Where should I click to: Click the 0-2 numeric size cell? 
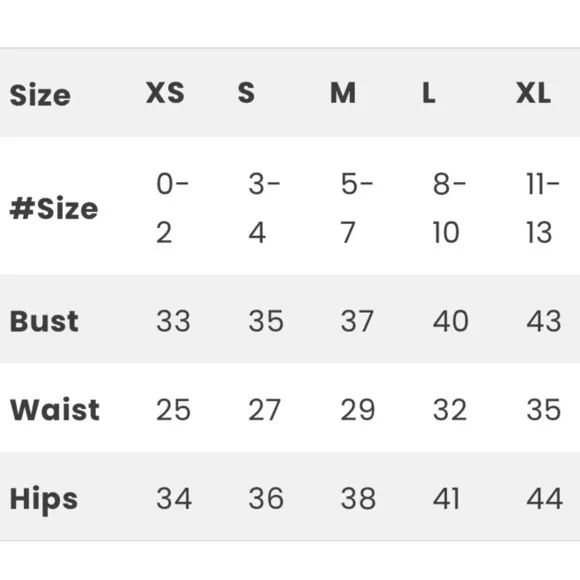(x=172, y=208)
